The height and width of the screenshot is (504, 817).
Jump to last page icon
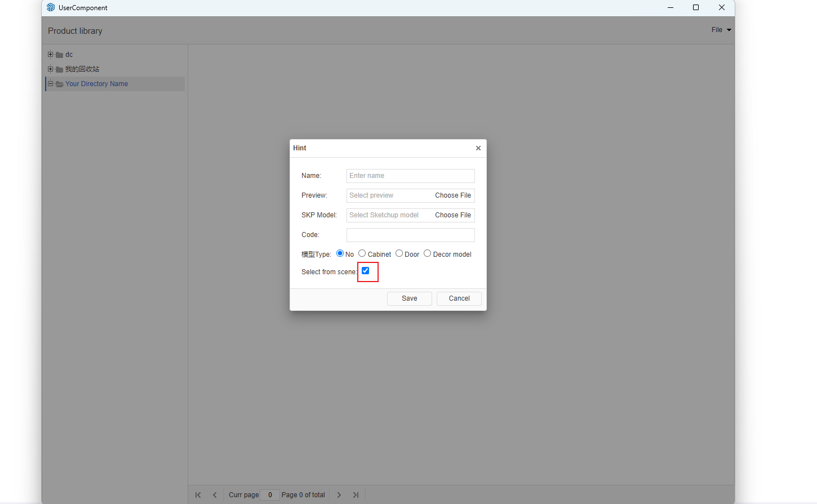[x=356, y=495]
